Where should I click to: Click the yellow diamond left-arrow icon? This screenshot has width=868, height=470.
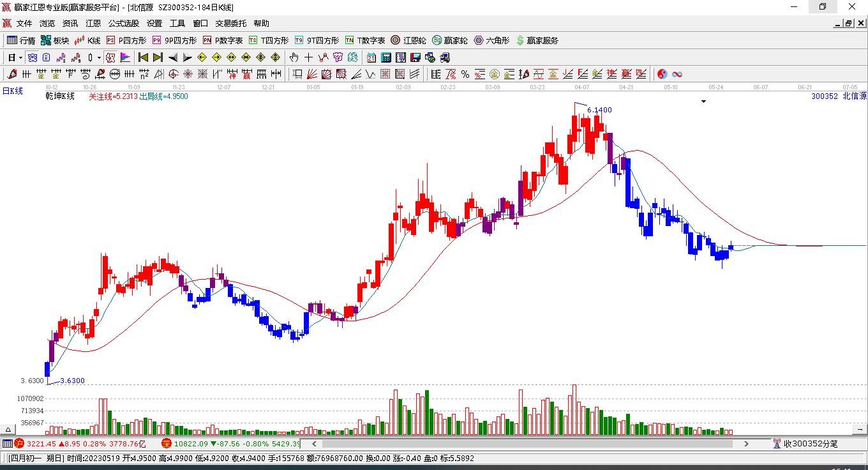pos(202,57)
